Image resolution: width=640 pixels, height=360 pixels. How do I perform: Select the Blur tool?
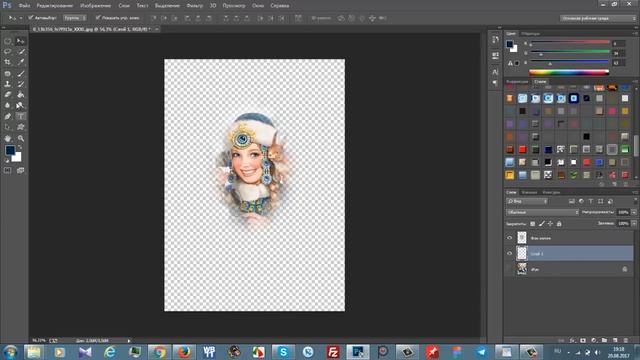click(x=8, y=105)
